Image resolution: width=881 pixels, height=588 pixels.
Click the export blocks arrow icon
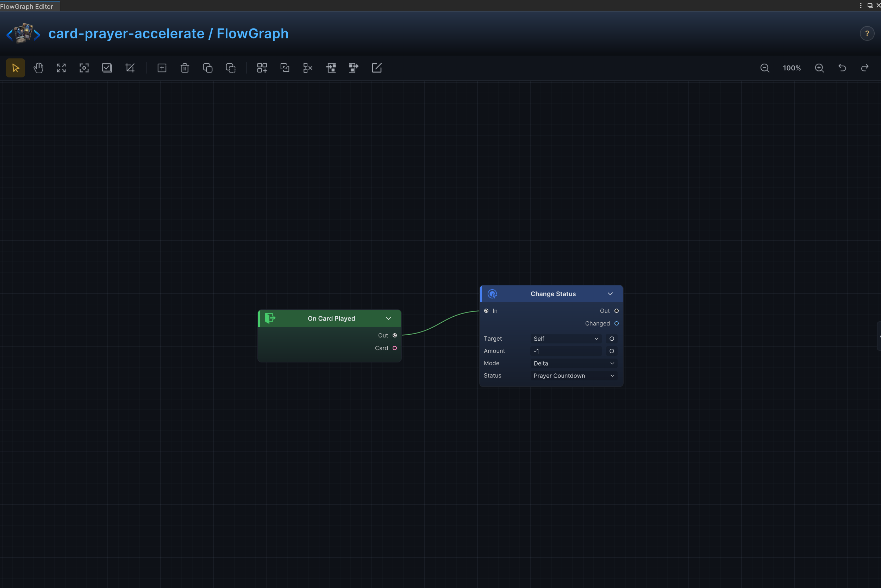354,68
